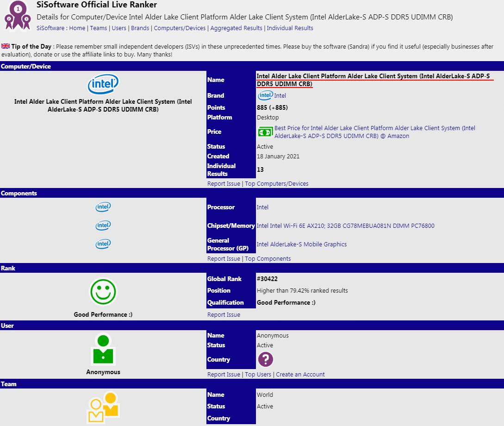Open the Top Computers/Devices link

pos(277,183)
